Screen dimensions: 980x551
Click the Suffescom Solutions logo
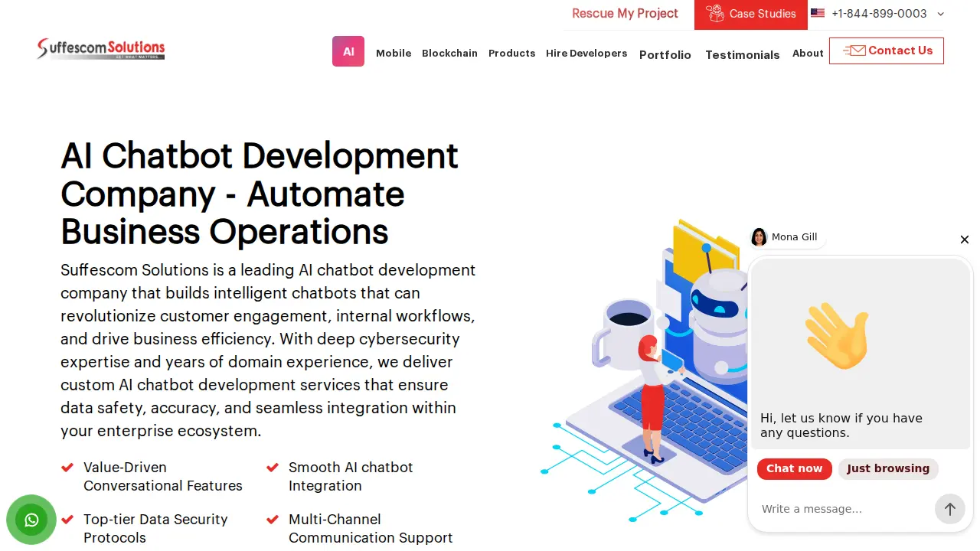pyautogui.click(x=101, y=49)
